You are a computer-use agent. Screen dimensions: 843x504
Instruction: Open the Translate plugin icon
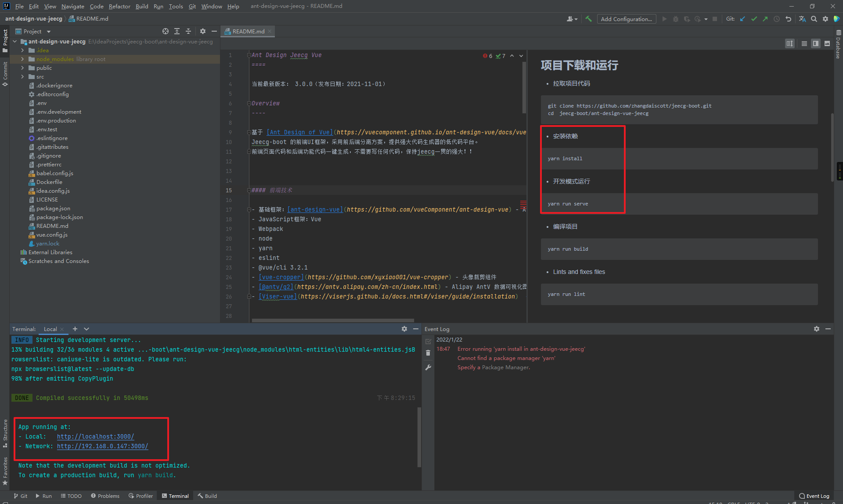tap(802, 19)
